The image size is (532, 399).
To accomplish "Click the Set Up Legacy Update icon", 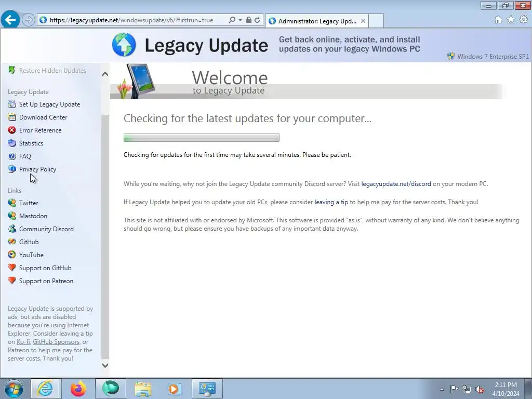I will [x=12, y=104].
